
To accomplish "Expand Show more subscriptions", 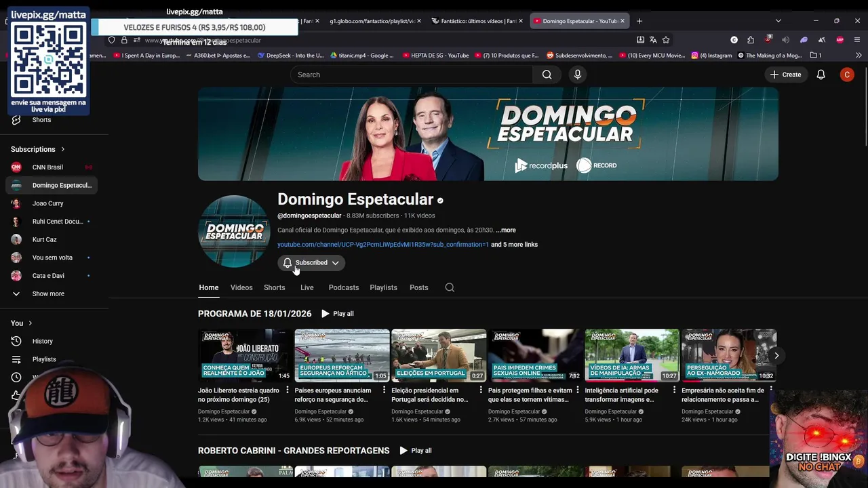I will [52, 294].
